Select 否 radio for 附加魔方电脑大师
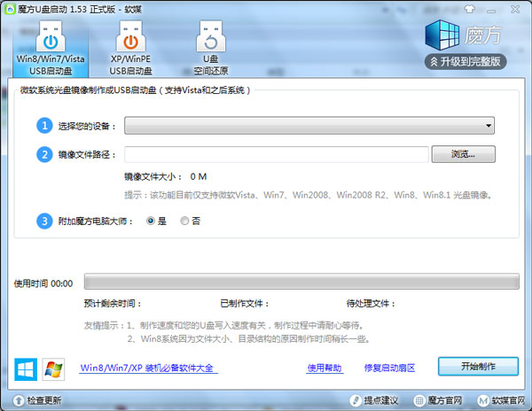The image size is (532, 411). [184, 221]
